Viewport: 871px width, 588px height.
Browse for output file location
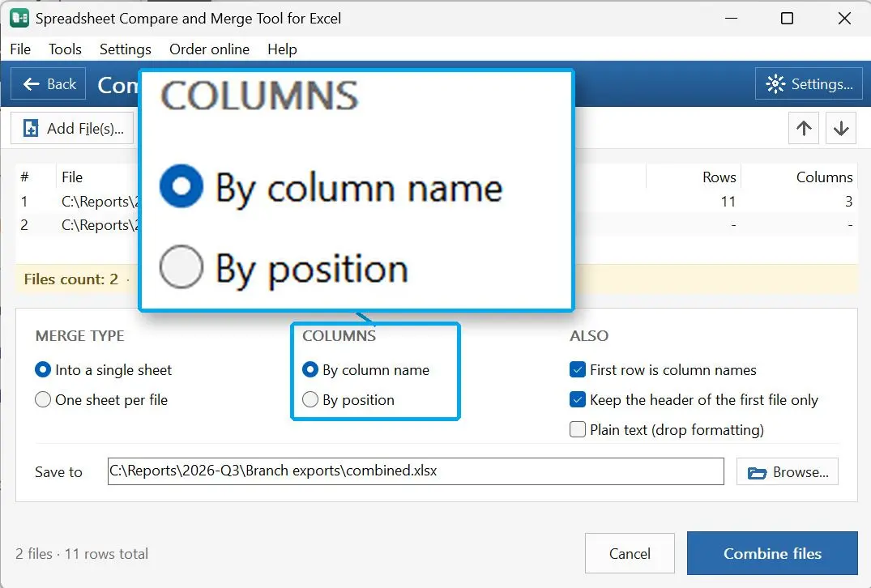point(787,472)
